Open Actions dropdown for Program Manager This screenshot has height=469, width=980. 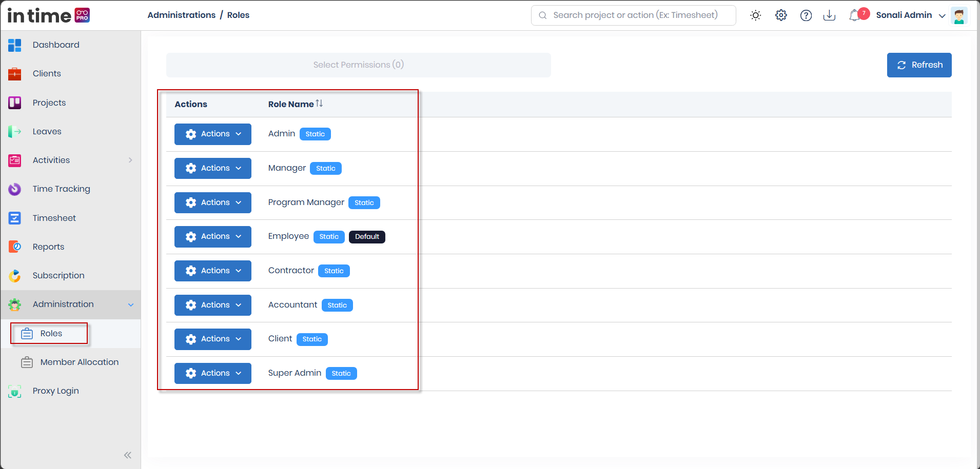[x=212, y=202]
